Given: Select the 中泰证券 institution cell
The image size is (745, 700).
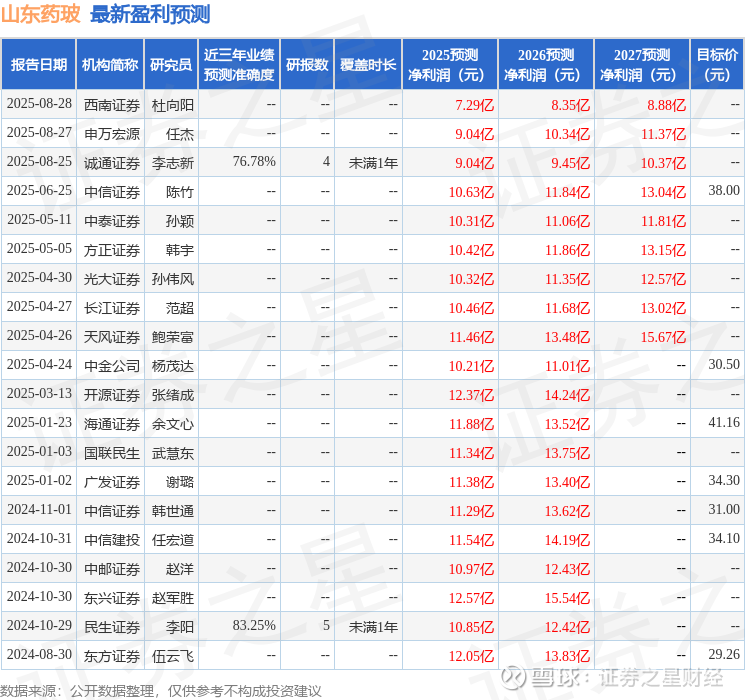Looking at the screenshot, I should click(x=112, y=221).
